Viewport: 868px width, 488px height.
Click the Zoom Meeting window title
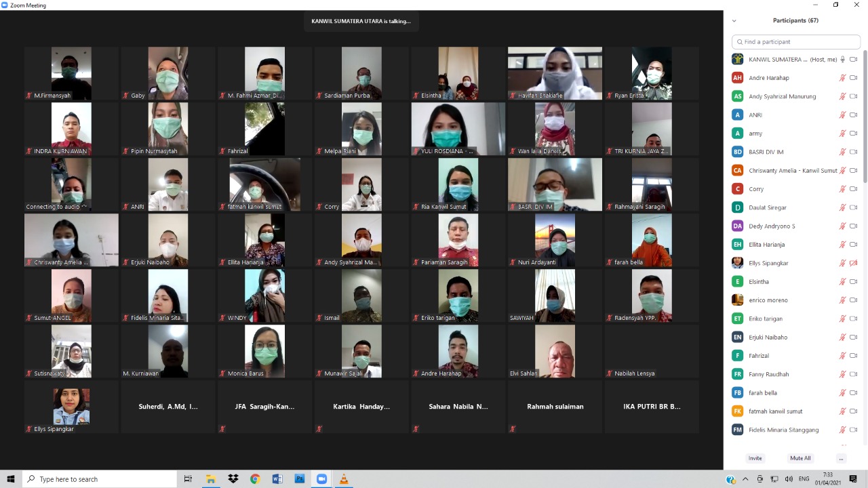coord(28,5)
